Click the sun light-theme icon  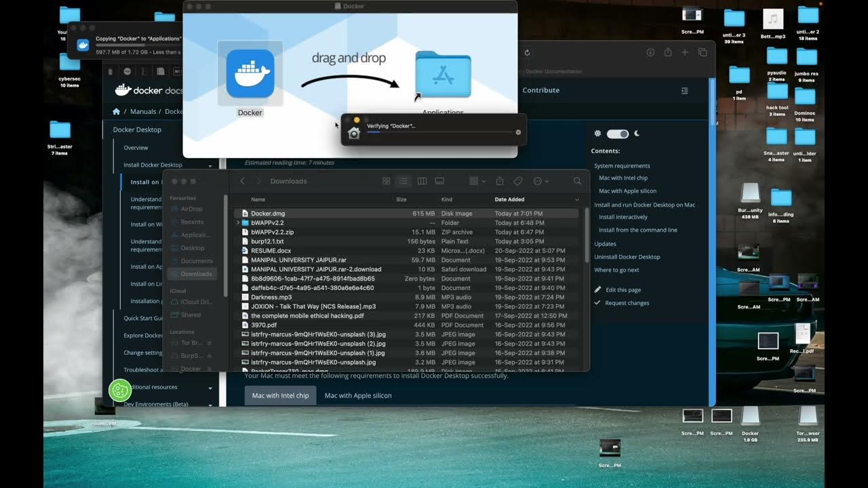pos(597,134)
